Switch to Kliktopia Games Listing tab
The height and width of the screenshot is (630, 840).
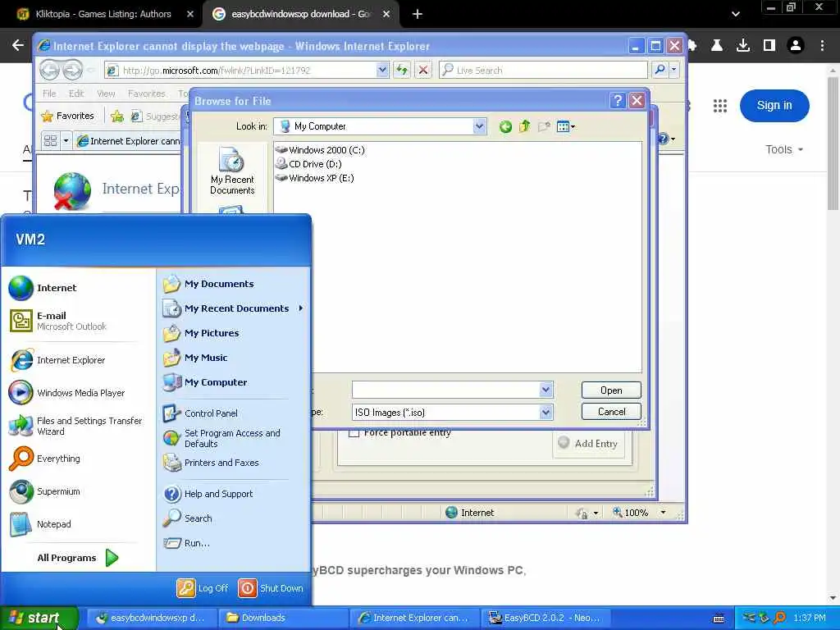(103, 14)
